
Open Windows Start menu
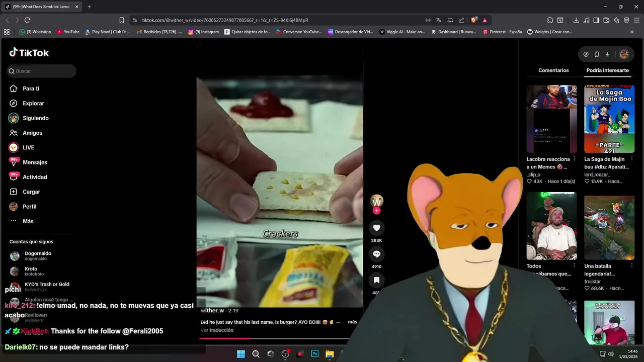coord(241,354)
